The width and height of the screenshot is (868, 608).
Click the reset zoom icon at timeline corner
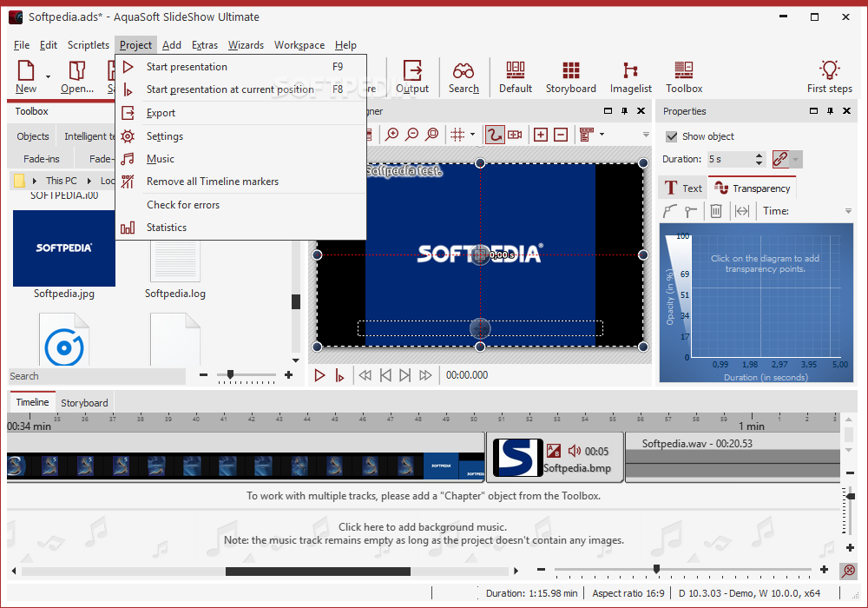(848, 571)
